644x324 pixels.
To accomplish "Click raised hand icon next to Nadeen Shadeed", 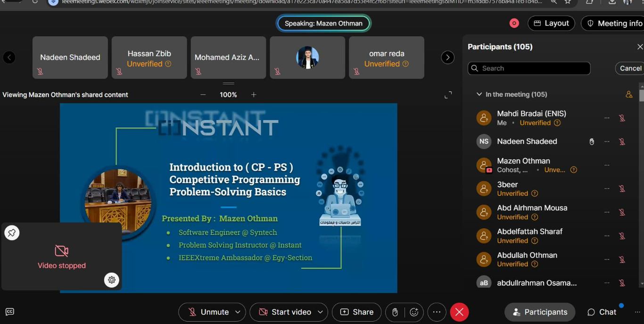I will [592, 141].
